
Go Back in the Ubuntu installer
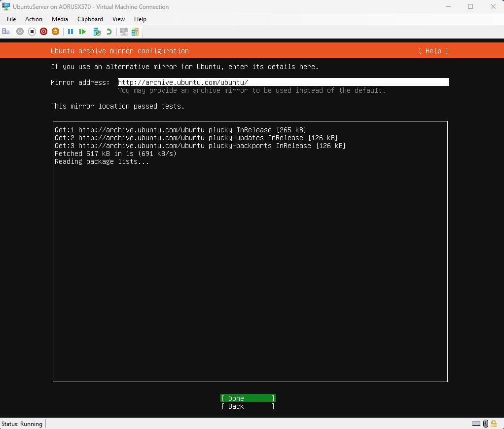tap(248, 406)
